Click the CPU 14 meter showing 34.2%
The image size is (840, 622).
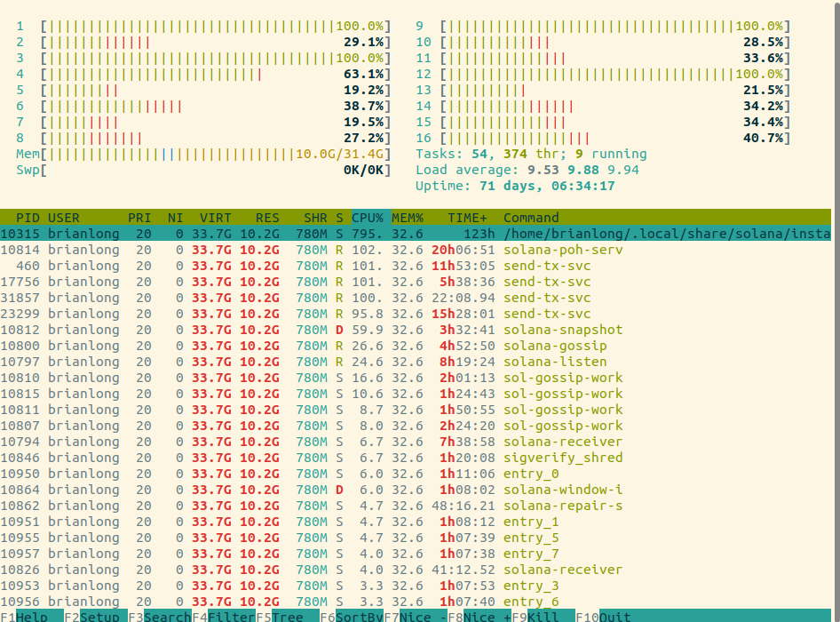[603, 106]
